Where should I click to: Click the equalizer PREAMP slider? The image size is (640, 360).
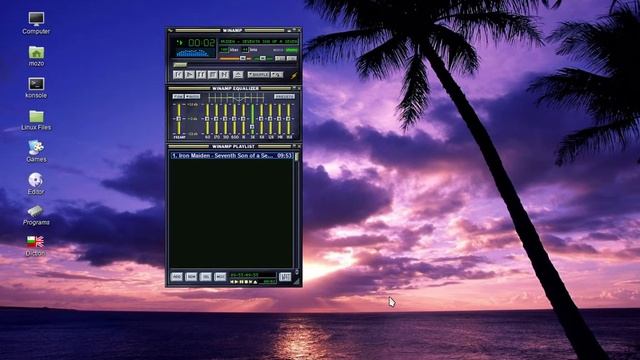coord(179,119)
